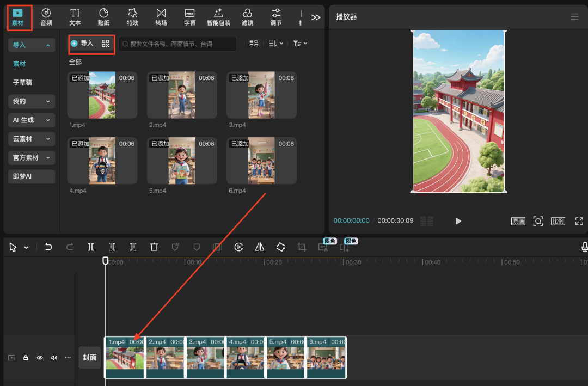
Task: Click the mirror flip icon
Action: (260, 247)
